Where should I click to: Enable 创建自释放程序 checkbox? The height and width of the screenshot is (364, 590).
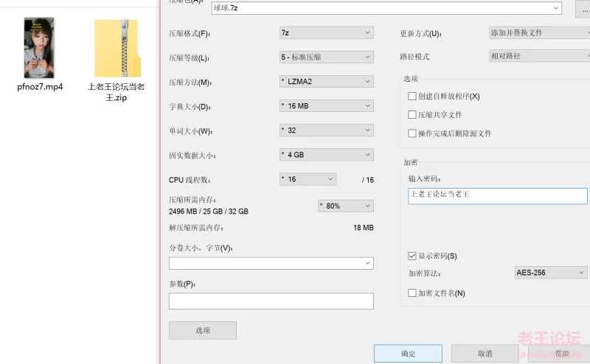tap(412, 97)
